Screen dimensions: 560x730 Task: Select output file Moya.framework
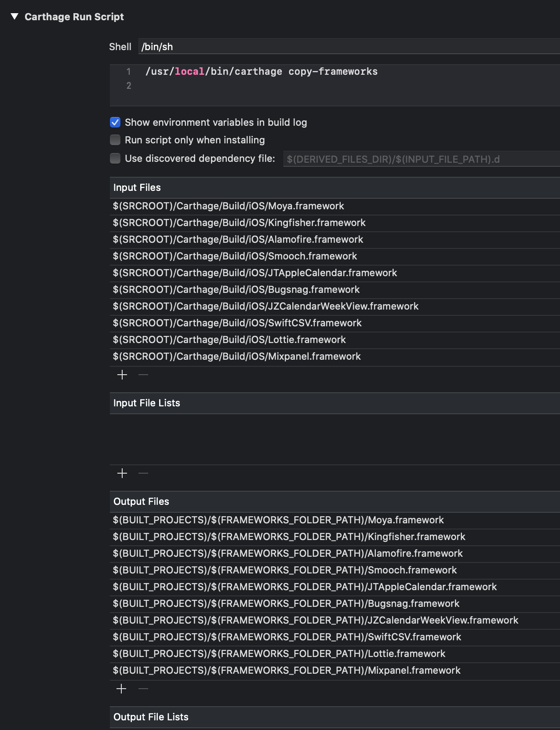(x=335, y=520)
